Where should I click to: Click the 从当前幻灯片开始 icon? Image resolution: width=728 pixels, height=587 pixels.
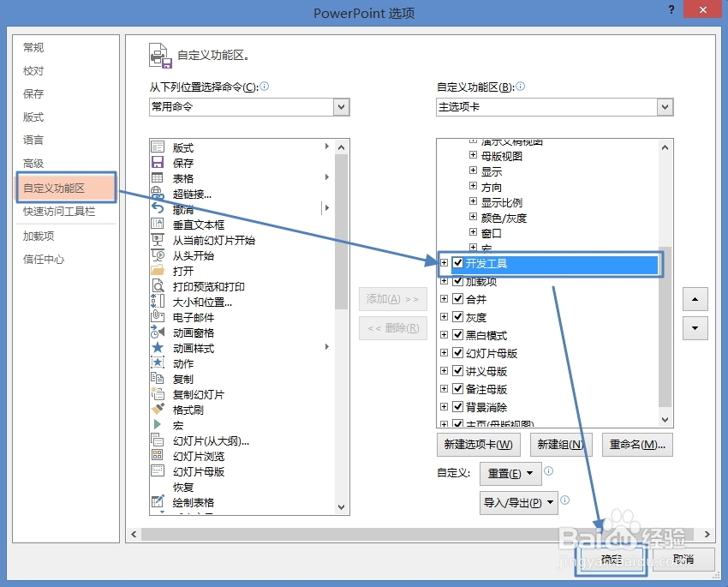tap(158, 239)
